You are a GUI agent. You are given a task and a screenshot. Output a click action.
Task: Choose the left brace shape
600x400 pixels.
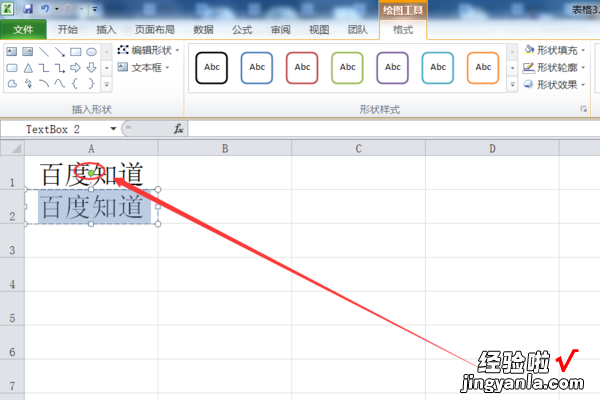(x=76, y=83)
